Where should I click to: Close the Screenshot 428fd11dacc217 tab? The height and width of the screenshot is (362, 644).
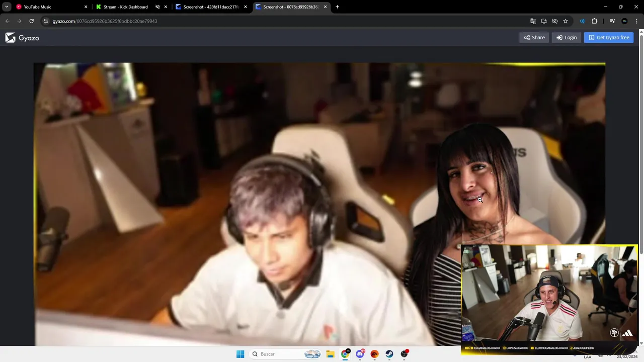[246, 7]
